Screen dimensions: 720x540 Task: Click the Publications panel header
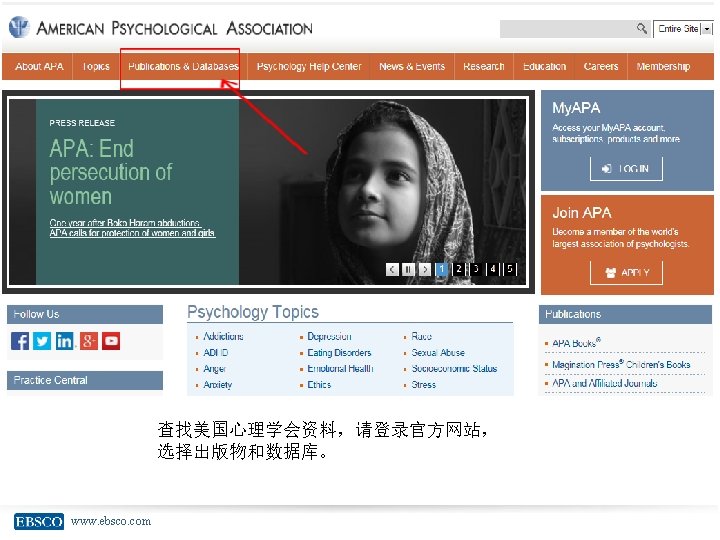coord(625,315)
